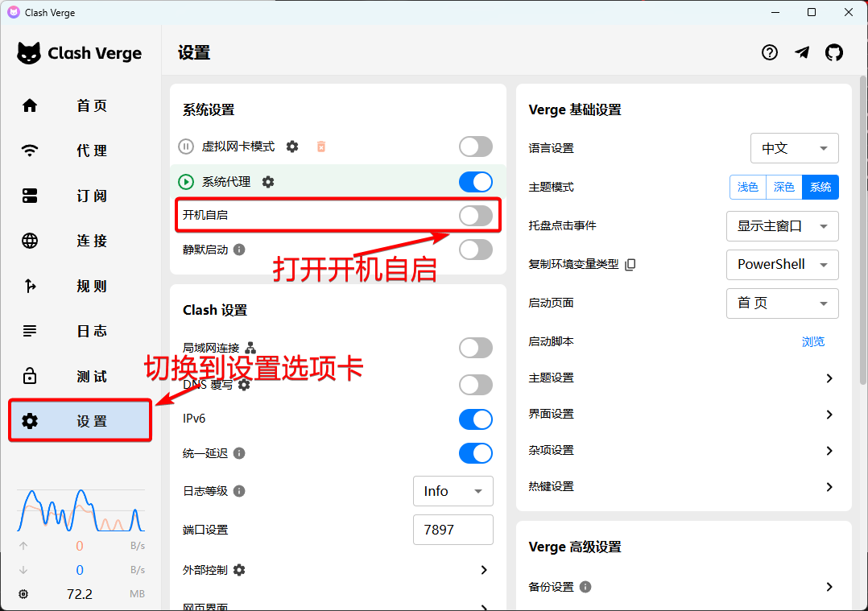The height and width of the screenshot is (611, 868).
Task: Click the traffic graph in the sidebar
Action: click(x=81, y=510)
